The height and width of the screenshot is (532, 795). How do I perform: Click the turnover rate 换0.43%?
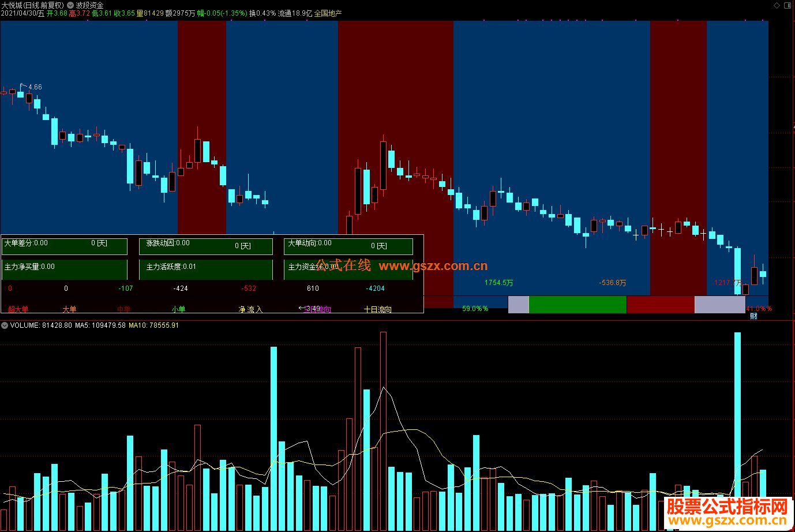pos(262,13)
